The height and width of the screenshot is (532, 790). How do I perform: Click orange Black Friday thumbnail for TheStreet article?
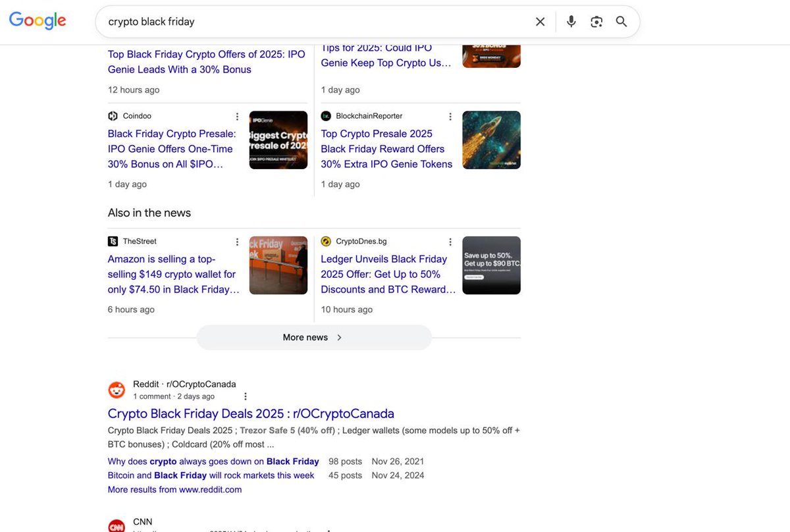point(278,265)
